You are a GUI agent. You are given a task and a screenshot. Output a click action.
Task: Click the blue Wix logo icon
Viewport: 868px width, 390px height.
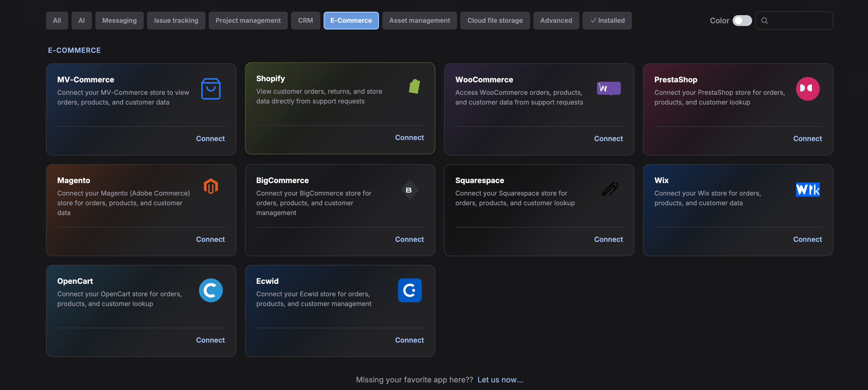pyautogui.click(x=807, y=189)
